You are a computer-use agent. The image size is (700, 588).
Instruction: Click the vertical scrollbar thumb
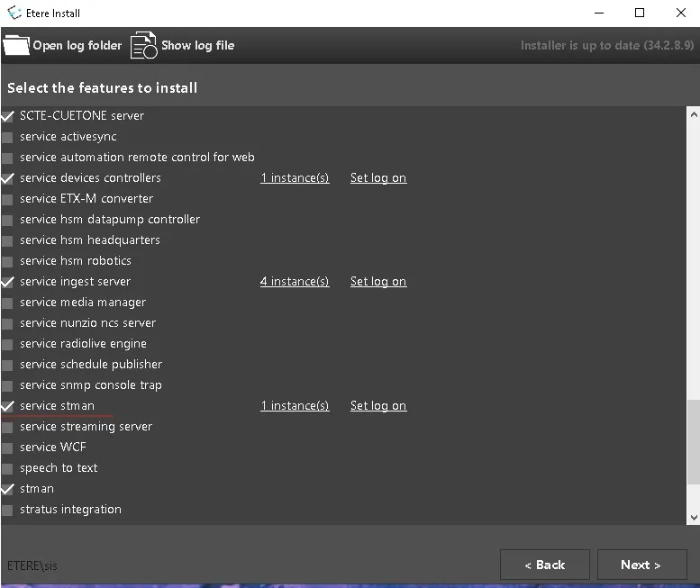[692, 441]
